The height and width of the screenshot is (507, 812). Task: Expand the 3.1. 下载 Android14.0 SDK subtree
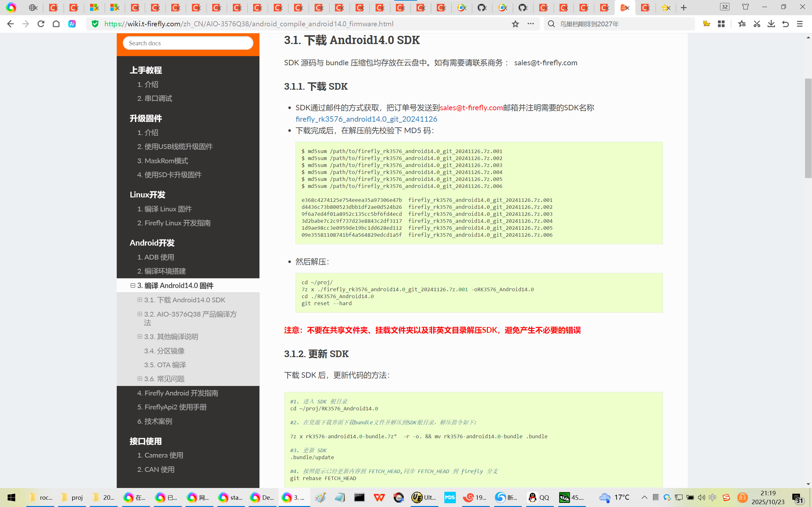tap(140, 300)
